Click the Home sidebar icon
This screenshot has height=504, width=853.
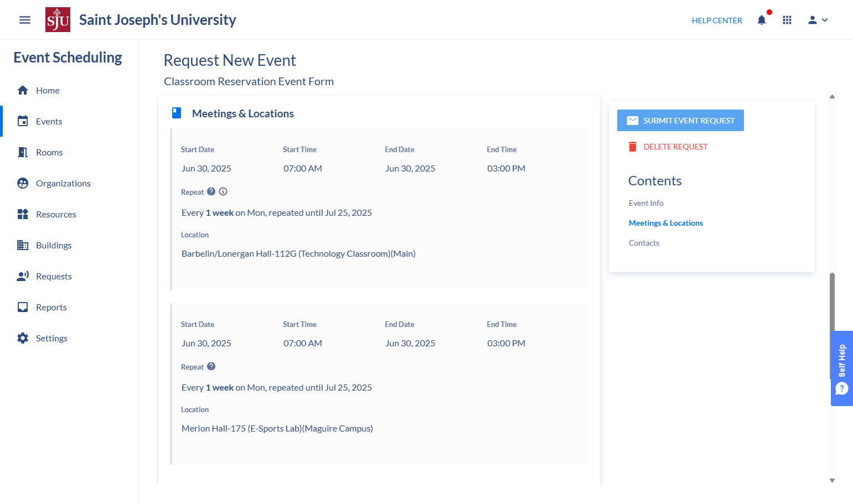pyautogui.click(x=23, y=90)
